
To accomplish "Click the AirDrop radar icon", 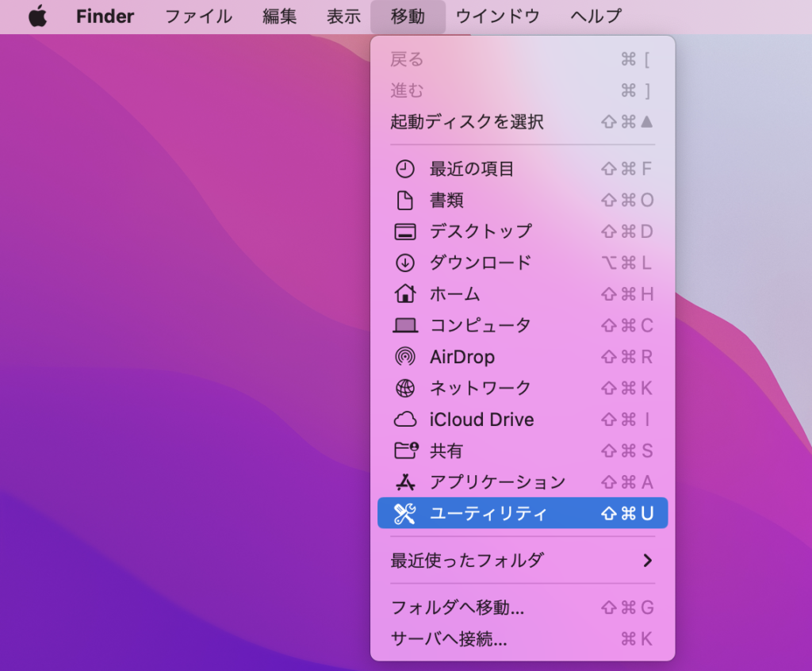I will pyautogui.click(x=404, y=357).
